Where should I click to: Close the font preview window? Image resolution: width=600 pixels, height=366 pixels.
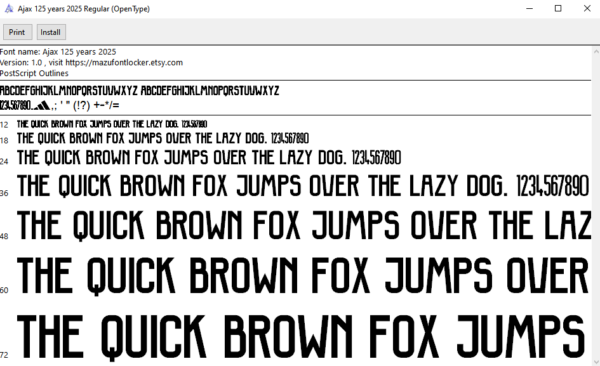tap(587, 8)
